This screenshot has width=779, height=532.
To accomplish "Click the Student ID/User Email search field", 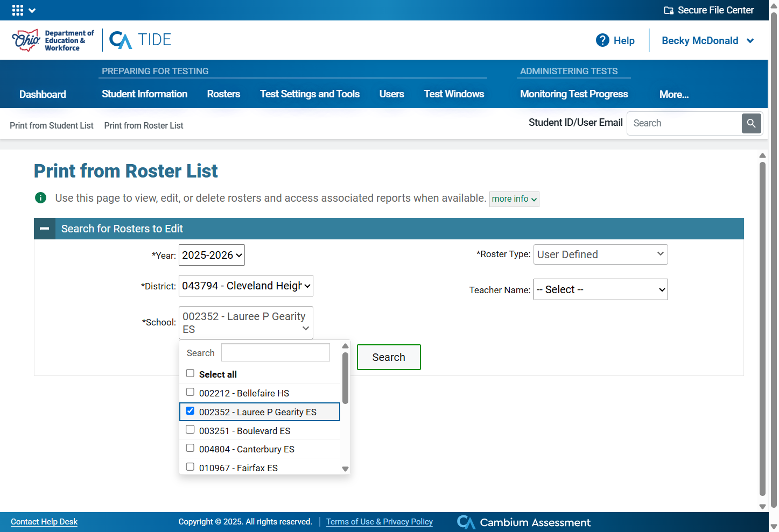I will pyautogui.click(x=684, y=123).
